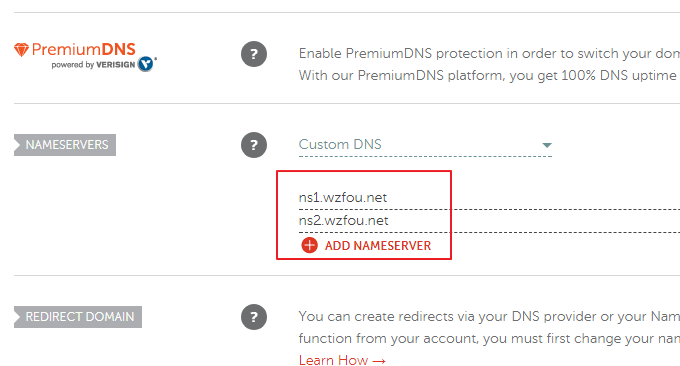Click the powered by VERISIGN text
This screenshot has height=366, width=680.
[x=93, y=65]
